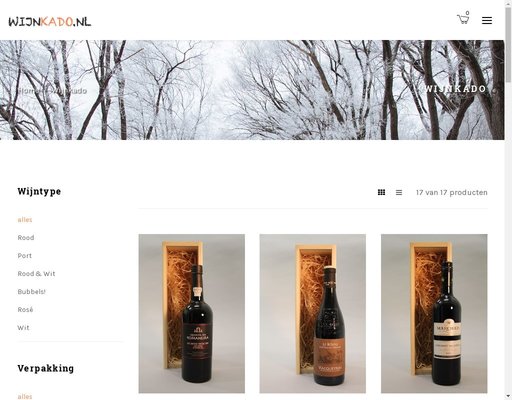Open the Romaneira port bottle product
The image size is (512, 400).
[x=192, y=313]
